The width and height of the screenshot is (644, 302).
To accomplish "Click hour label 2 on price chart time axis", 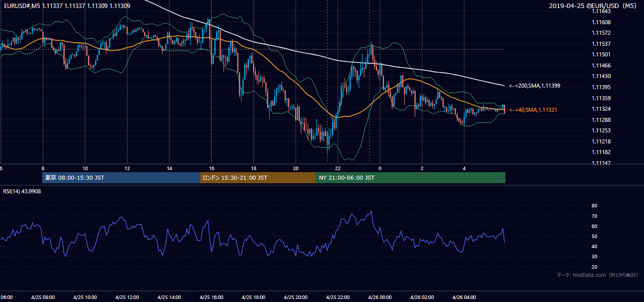I will [x=422, y=168].
